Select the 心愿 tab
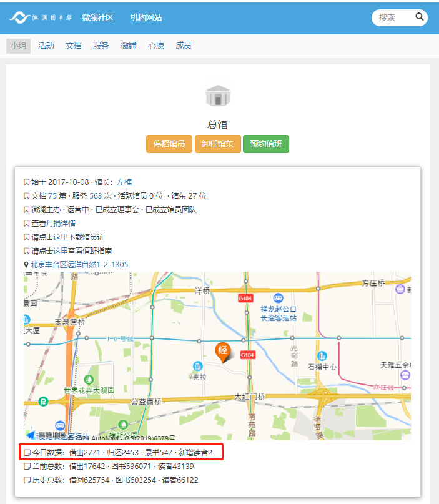Image resolution: width=439 pixels, height=504 pixels. tap(156, 46)
